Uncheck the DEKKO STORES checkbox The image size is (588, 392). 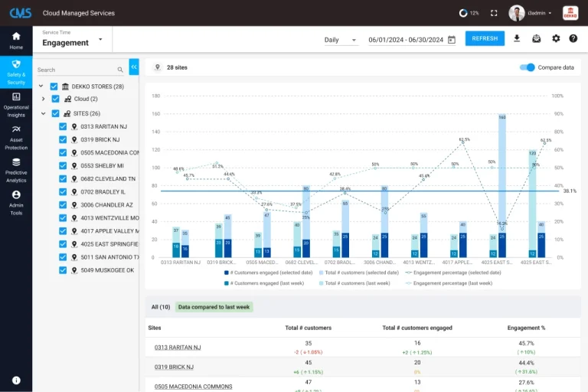pyautogui.click(x=54, y=87)
